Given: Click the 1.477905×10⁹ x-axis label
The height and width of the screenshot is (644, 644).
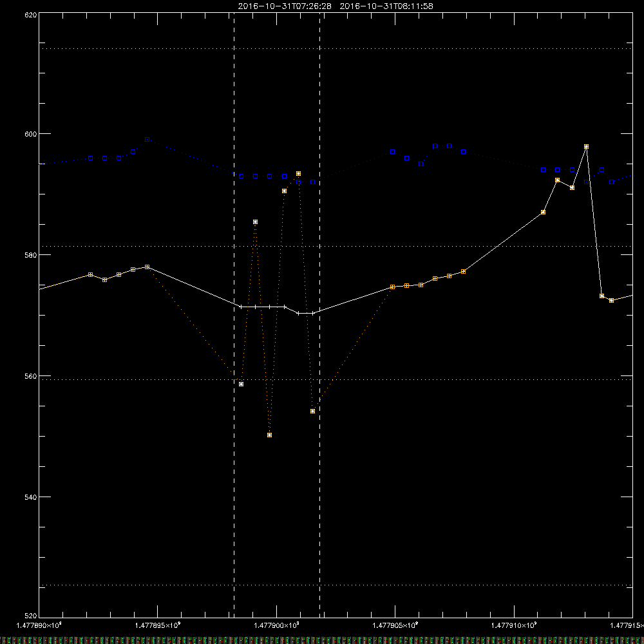Looking at the screenshot, I should (x=395, y=625).
